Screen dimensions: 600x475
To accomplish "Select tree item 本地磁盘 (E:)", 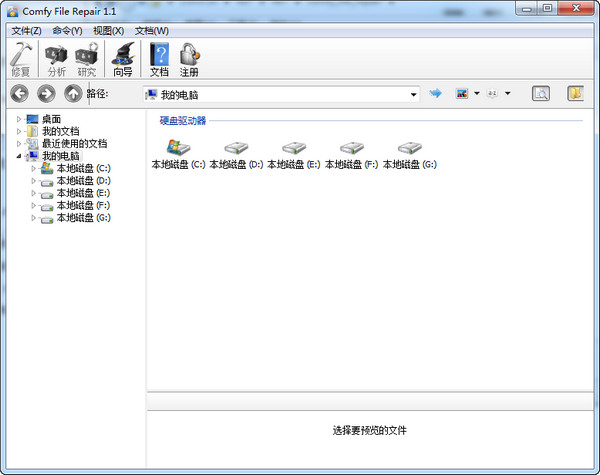I will coord(83,193).
